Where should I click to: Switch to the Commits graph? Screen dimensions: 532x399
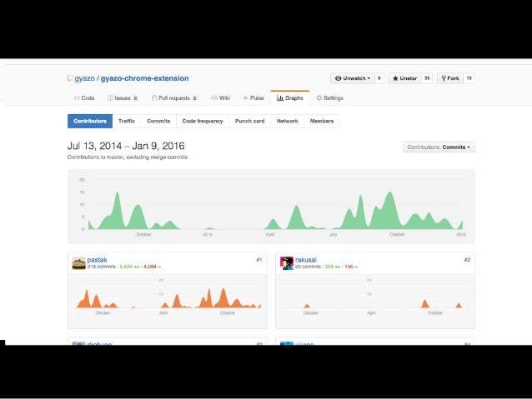[x=158, y=121]
